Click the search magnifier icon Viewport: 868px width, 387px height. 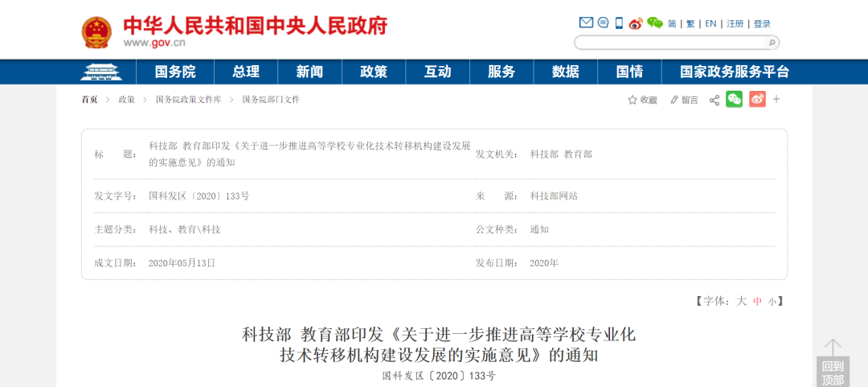(771, 43)
